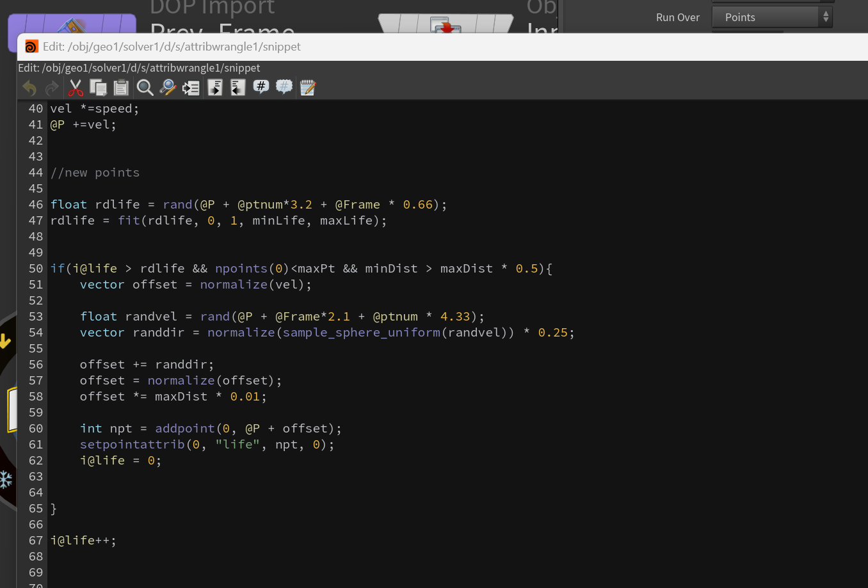
Task: Click the '//new points' comment line
Action: click(x=95, y=173)
